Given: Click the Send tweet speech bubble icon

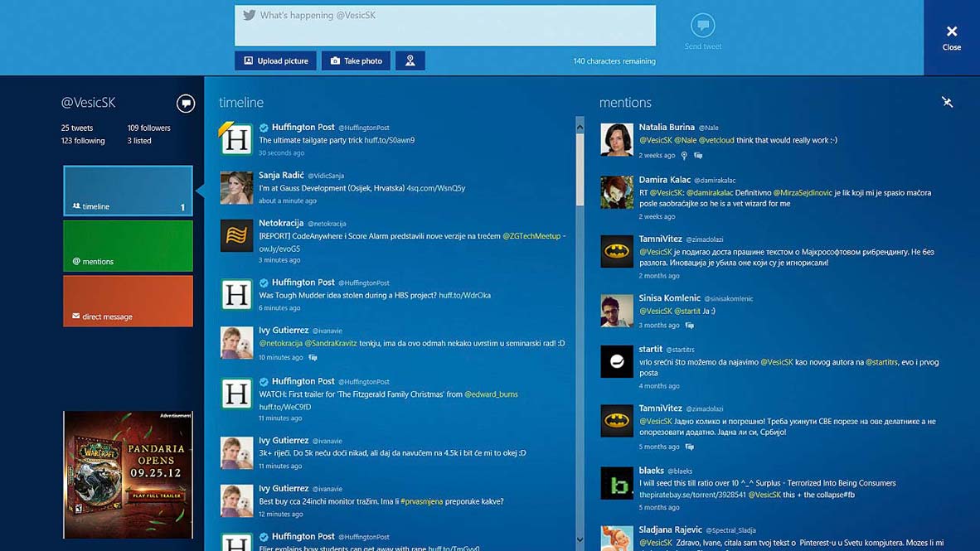Looking at the screenshot, I should [702, 26].
